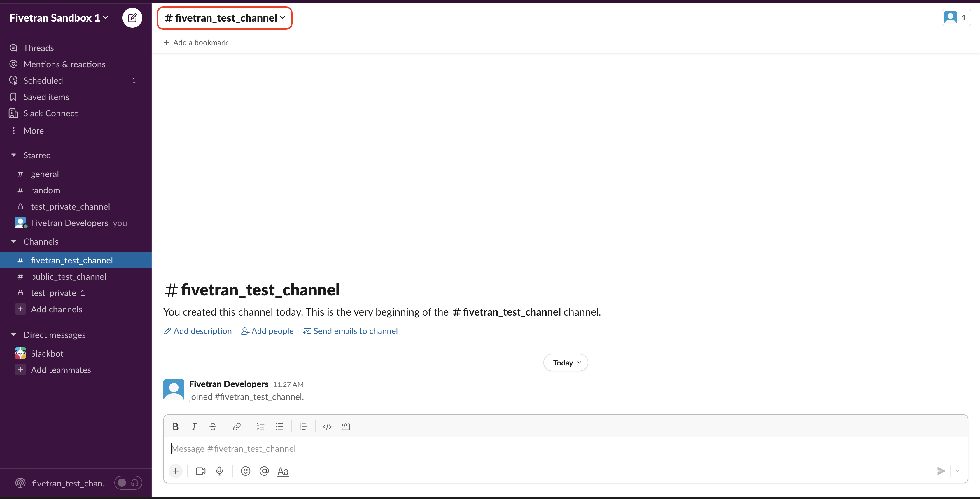Record an audio clip with microphone icon
This screenshot has height=499, width=980.
pyautogui.click(x=220, y=471)
